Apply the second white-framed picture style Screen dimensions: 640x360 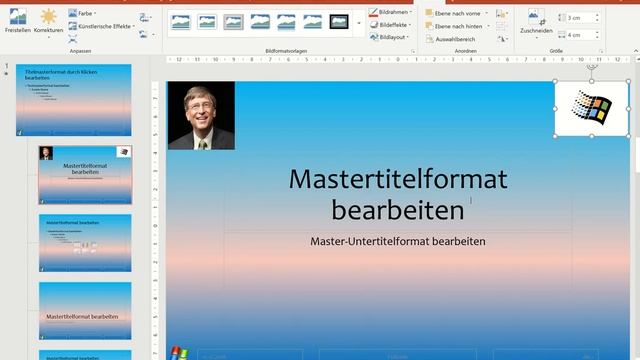click(207, 22)
